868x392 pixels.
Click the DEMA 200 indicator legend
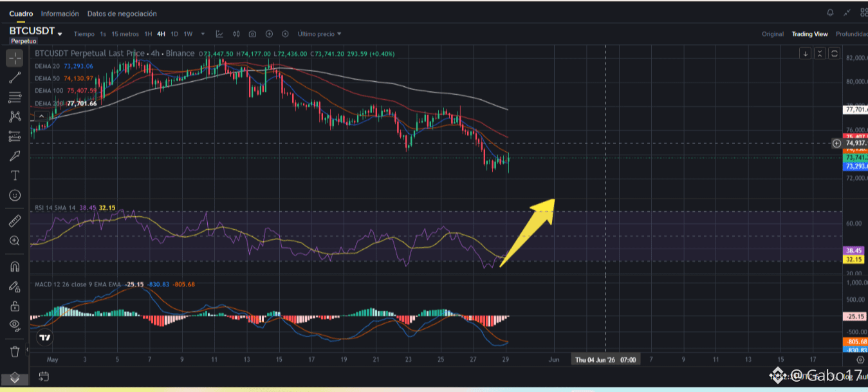(66, 103)
